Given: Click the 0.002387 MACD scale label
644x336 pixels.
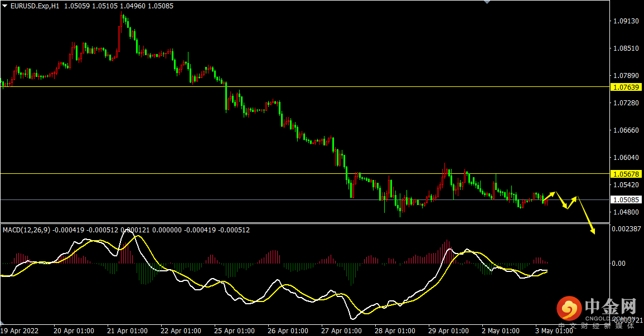Looking at the screenshot, I should click(626, 228).
